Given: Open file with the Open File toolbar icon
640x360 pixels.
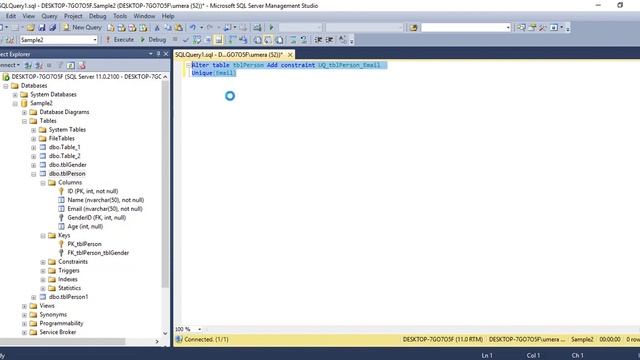Looking at the screenshot, I should coord(31,27).
